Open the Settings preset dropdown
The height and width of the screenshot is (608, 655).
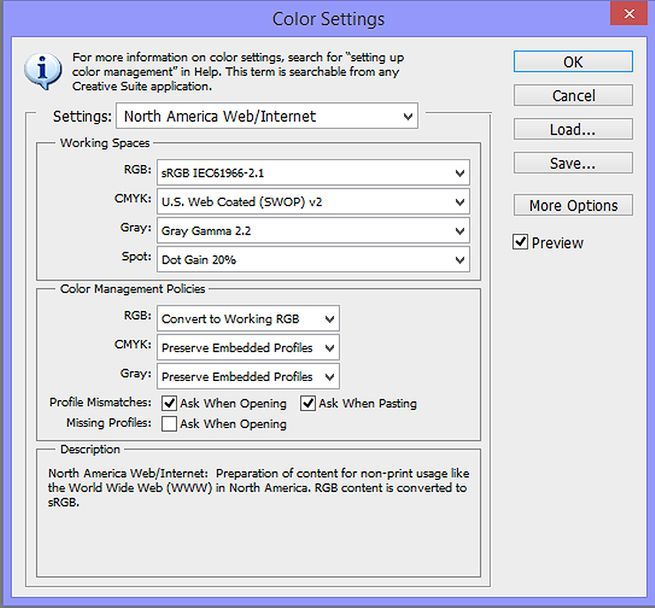pos(267,116)
